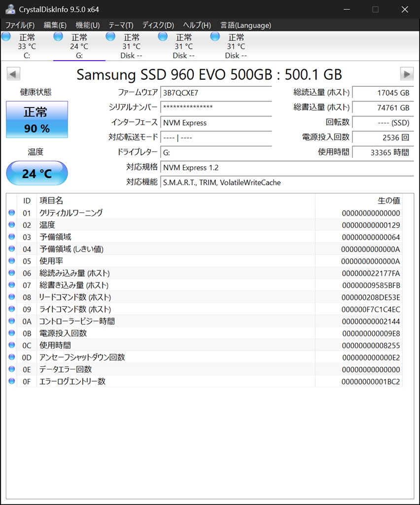Viewport: 420px width, 505px height.
Task: Click the firmware field 3B7QCXE7
Action: (216, 93)
